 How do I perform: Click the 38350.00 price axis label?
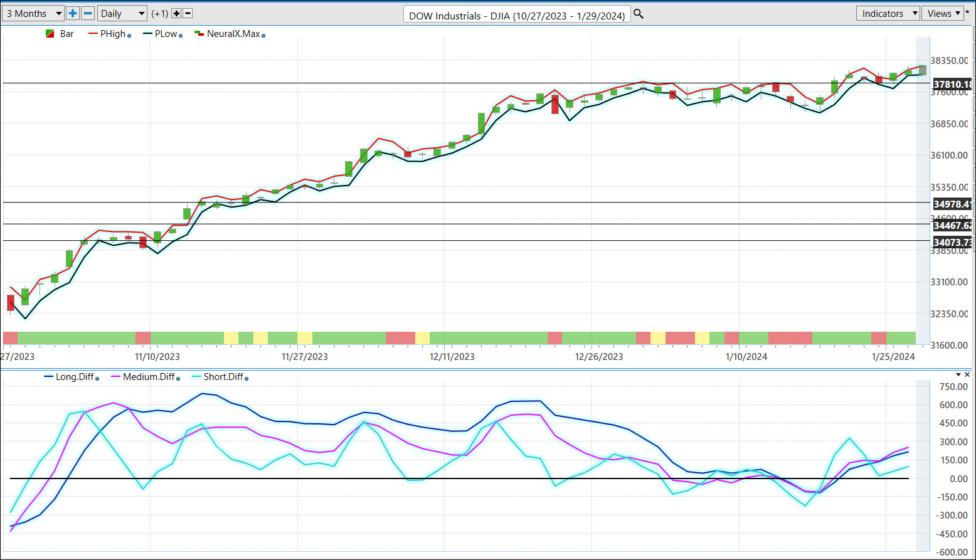950,61
